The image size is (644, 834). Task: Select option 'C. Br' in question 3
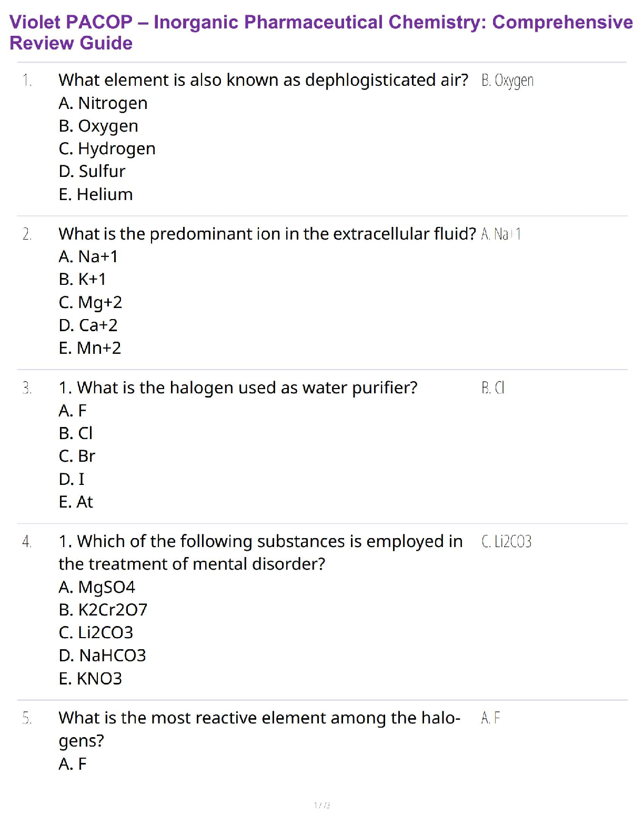coord(77,456)
